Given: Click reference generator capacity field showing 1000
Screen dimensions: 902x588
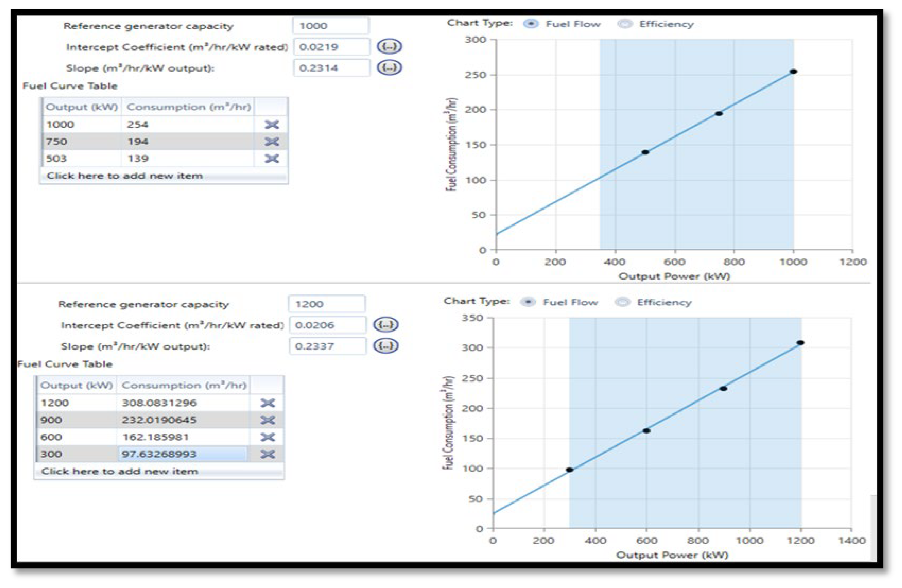Looking at the screenshot, I should click(x=331, y=26).
